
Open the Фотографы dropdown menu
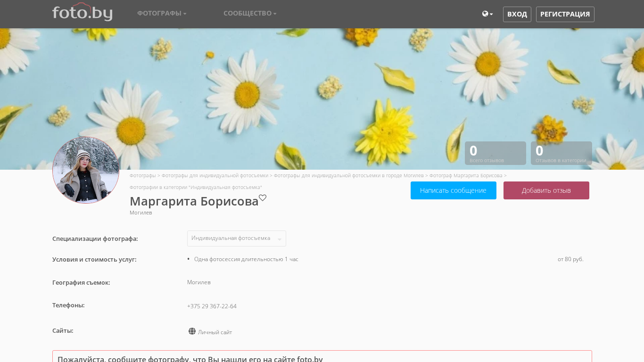(x=162, y=13)
